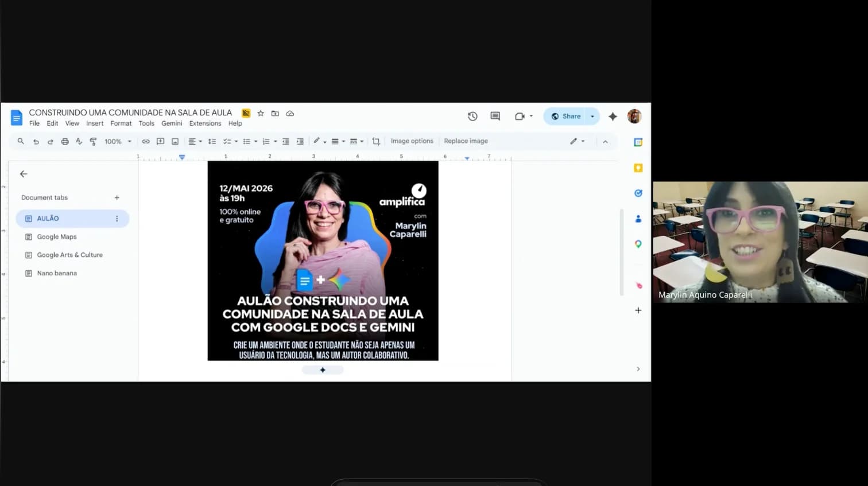Open the Extensions menu

(x=205, y=123)
